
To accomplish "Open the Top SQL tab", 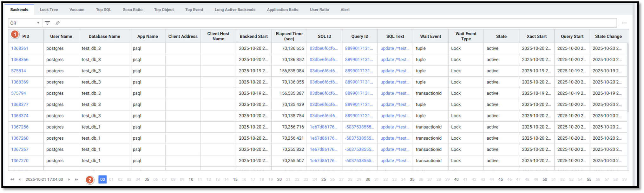I will [103, 10].
